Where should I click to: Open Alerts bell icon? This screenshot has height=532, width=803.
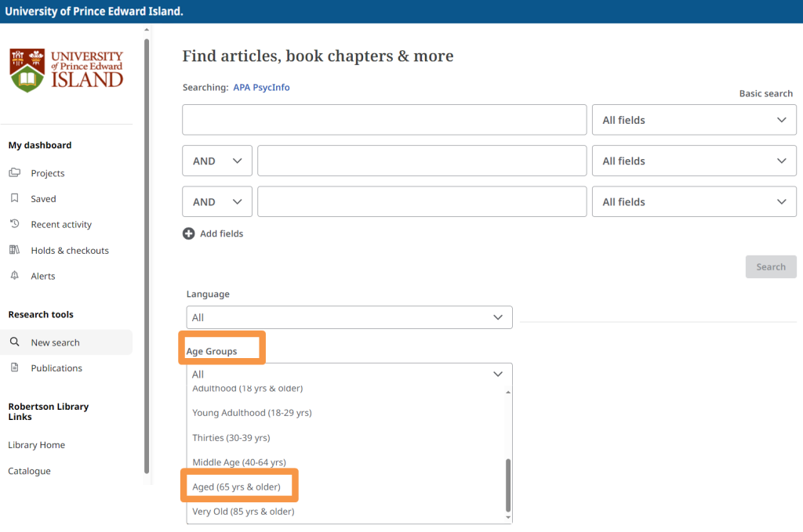14,276
